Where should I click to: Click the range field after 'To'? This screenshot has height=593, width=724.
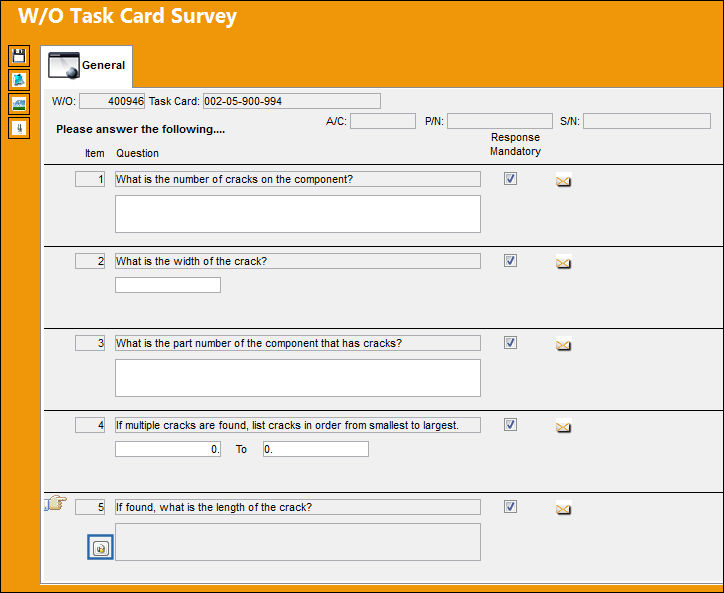coord(316,449)
